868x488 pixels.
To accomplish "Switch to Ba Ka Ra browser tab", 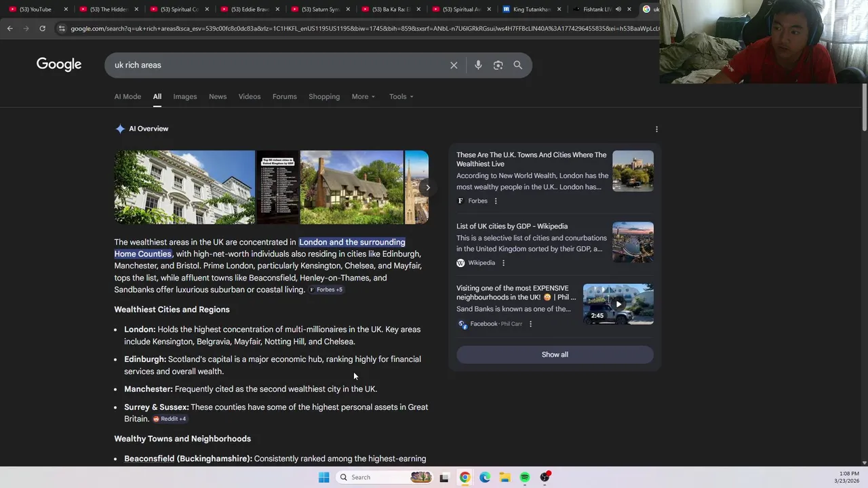I will (391, 9).
